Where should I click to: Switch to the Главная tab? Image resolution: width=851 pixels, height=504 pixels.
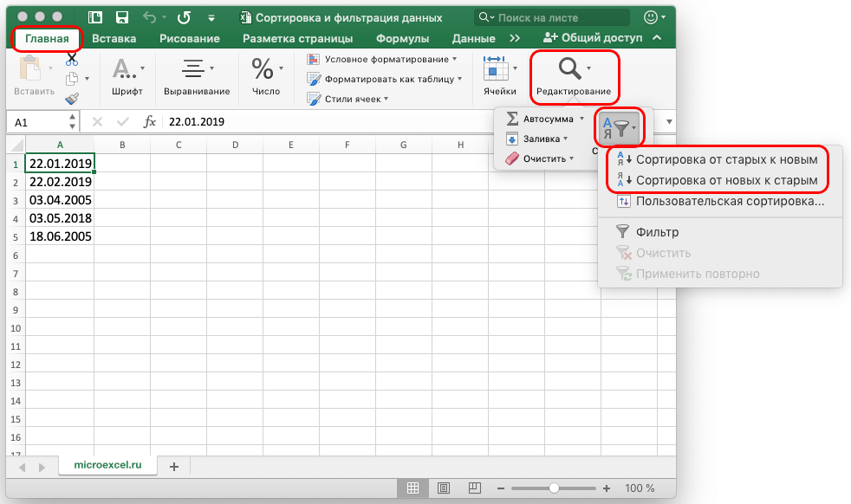point(47,38)
